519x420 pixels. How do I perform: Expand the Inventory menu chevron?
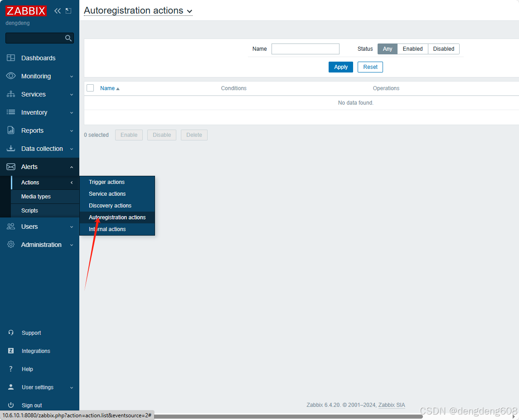click(x=72, y=113)
